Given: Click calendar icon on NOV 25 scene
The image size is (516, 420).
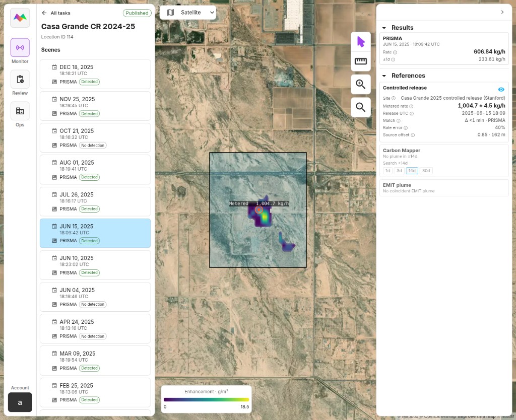Looking at the screenshot, I should (x=54, y=99).
